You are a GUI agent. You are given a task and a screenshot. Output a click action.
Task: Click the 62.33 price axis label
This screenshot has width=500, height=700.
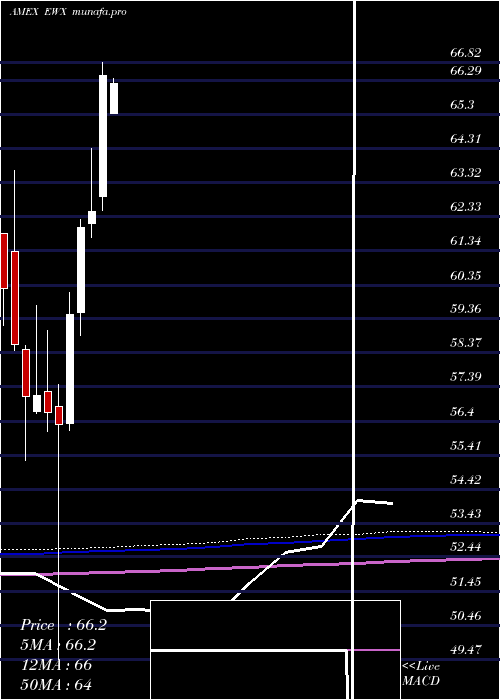click(x=466, y=207)
